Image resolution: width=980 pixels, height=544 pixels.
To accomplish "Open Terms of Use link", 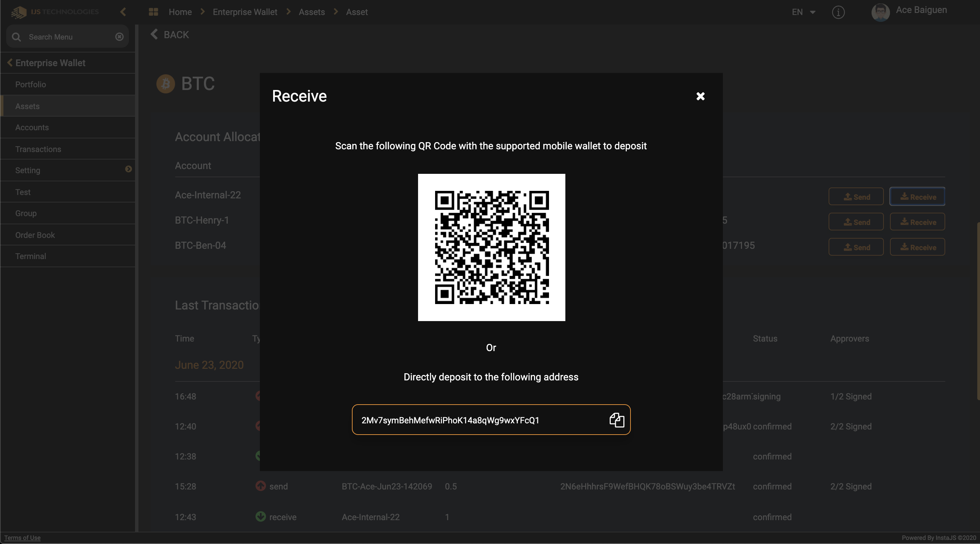I will coord(23,538).
